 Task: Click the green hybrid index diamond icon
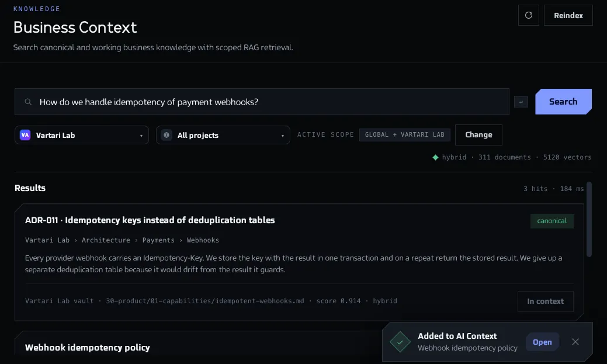pyautogui.click(x=435, y=157)
